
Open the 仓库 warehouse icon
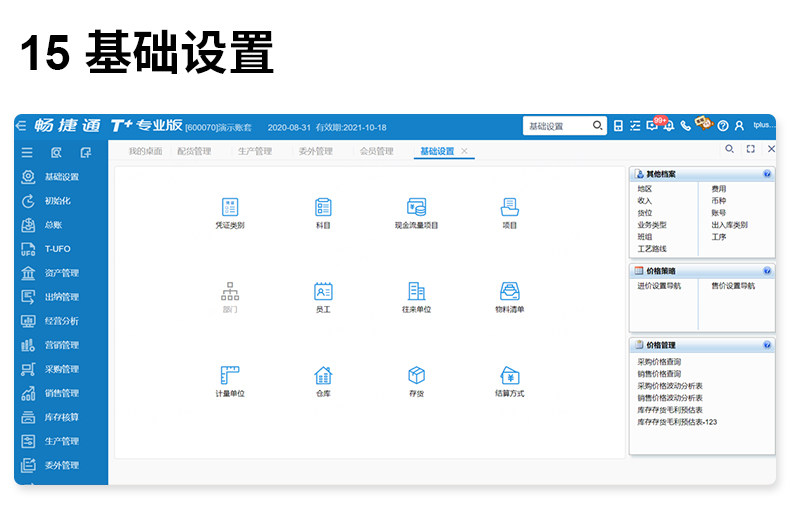tap(323, 375)
